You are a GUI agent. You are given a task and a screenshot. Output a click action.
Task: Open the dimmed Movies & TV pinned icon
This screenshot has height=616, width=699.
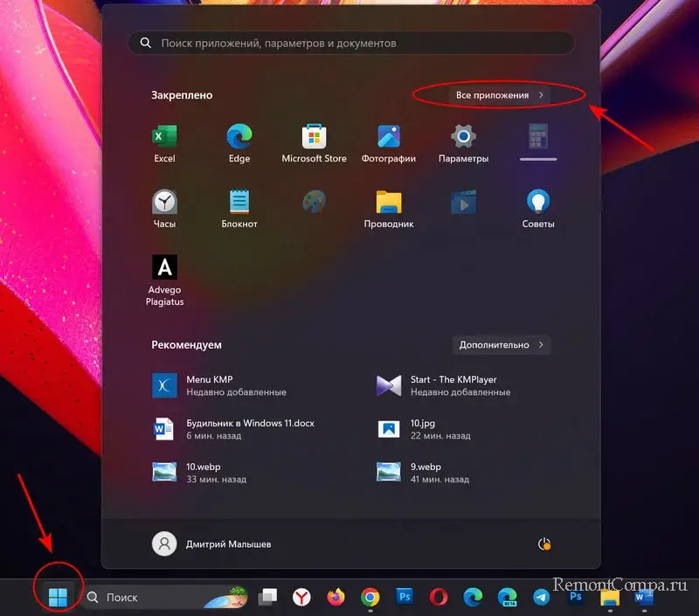(464, 202)
